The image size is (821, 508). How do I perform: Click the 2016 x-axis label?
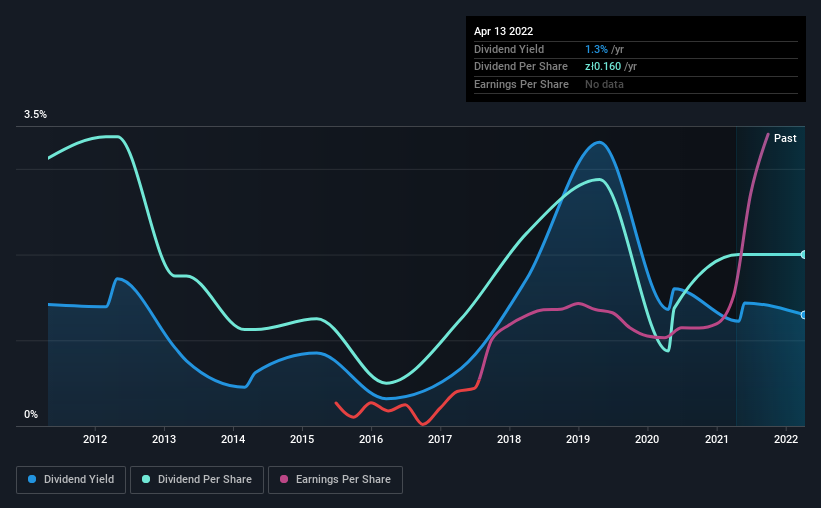click(x=371, y=439)
